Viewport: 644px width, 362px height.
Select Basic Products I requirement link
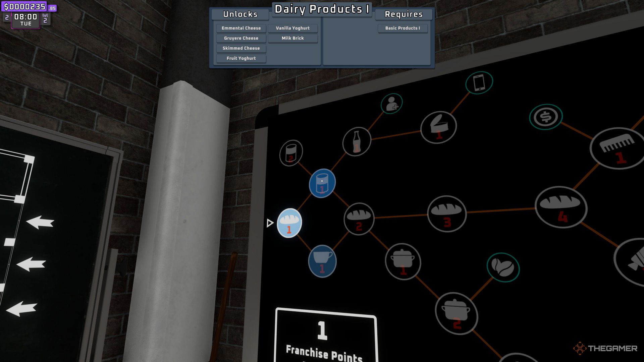[x=402, y=28]
